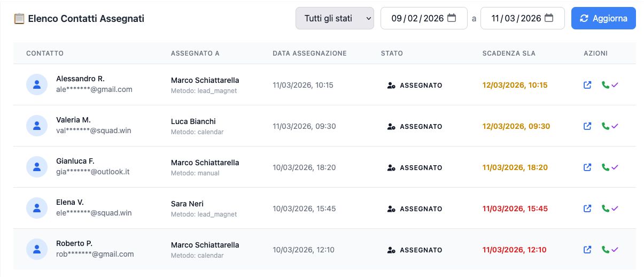This screenshot has width=644, height=277.
Task: Mark Gianluca F. call completed
Action: [609, 167]
